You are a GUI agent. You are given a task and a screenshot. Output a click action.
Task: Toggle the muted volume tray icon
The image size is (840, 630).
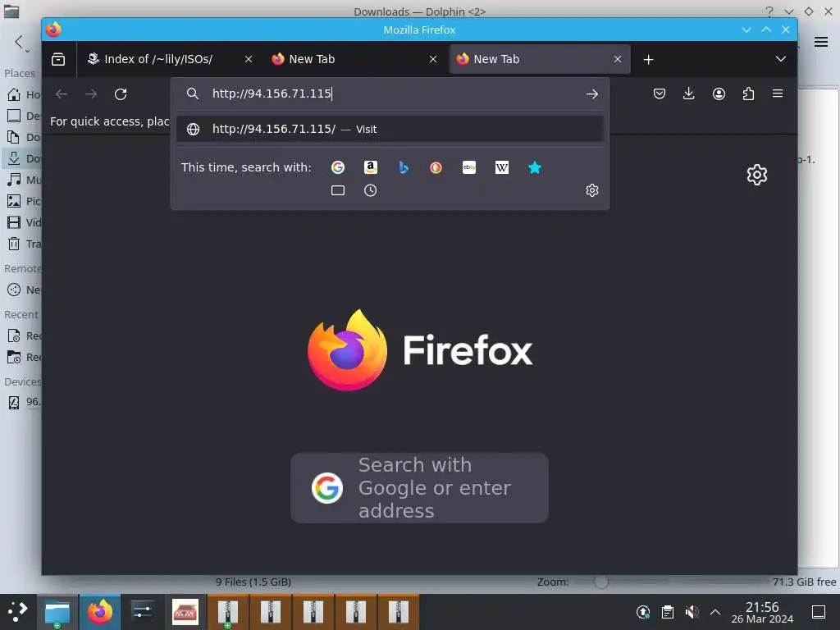pos(692,612)
